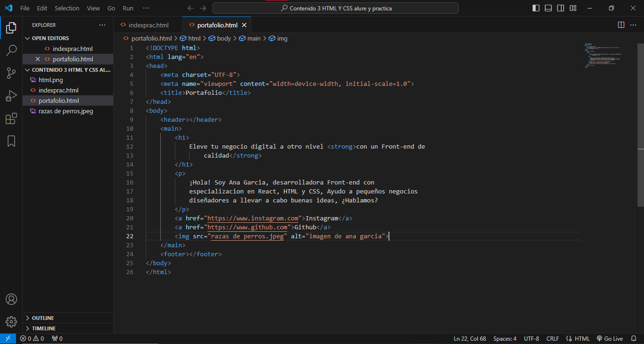
Task: Select indexprac.html in Open Editors
Action: (68, 49)
